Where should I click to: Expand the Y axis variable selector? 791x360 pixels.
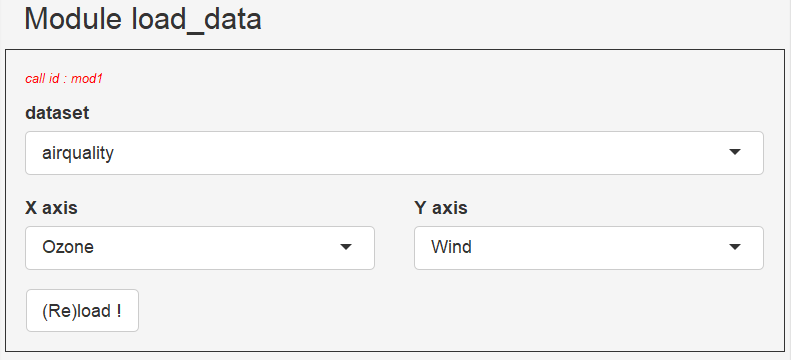[589, 248]
